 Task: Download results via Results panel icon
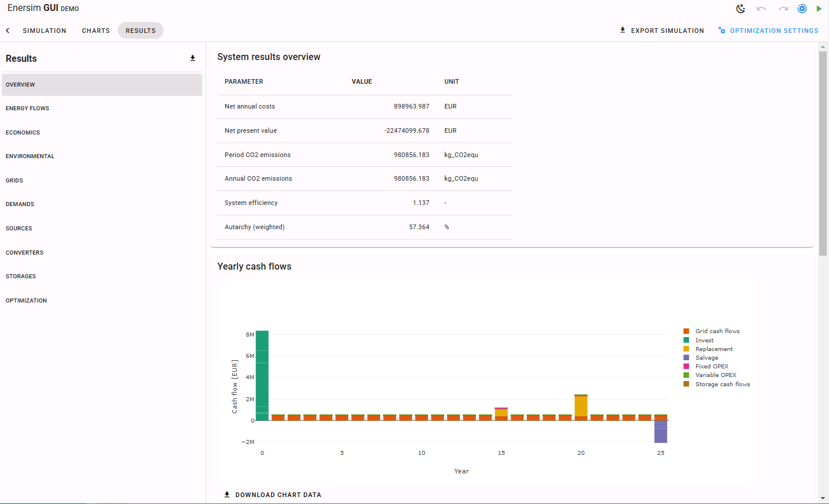pyautogui.click(x=192, y=58)
